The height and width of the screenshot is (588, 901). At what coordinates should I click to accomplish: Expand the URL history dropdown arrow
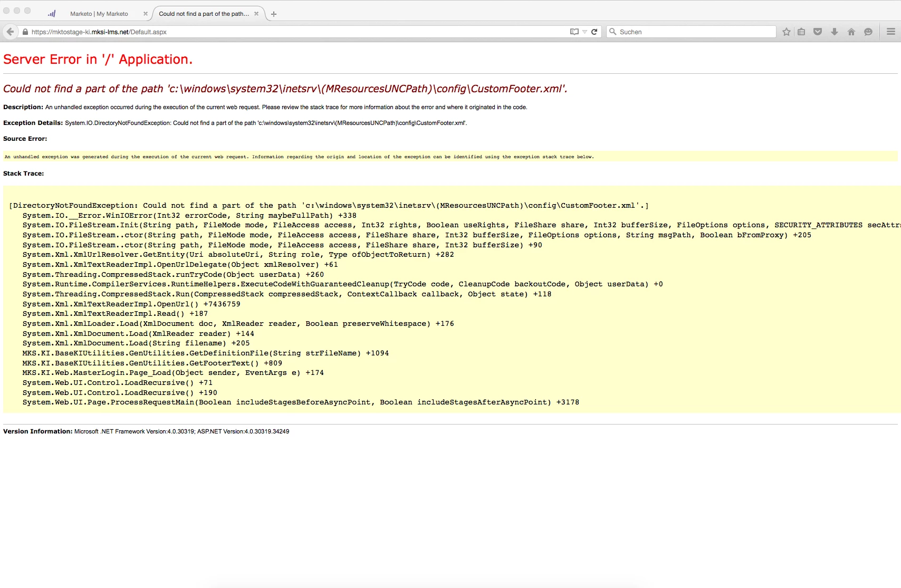584,32
